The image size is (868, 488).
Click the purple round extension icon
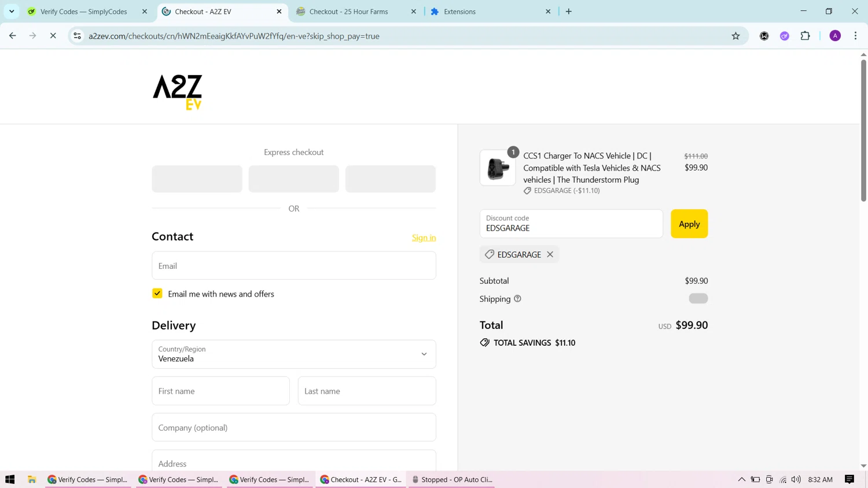coord(784,36)
